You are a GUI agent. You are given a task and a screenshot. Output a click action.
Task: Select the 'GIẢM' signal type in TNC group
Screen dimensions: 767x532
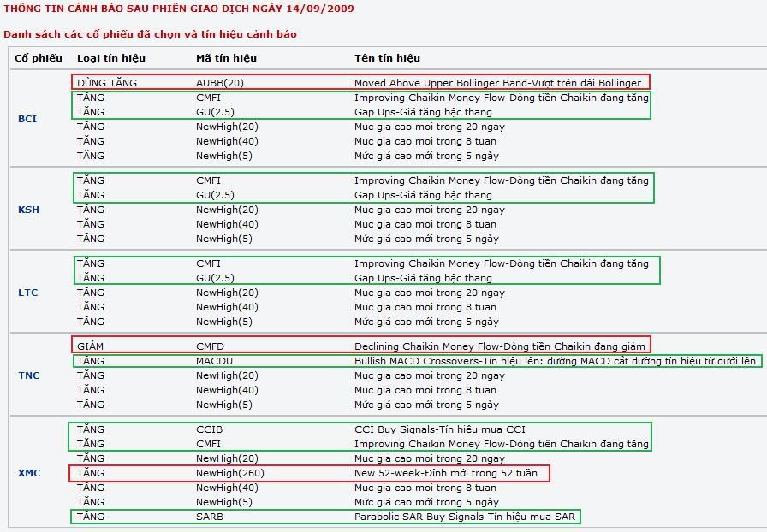[91, 346]
